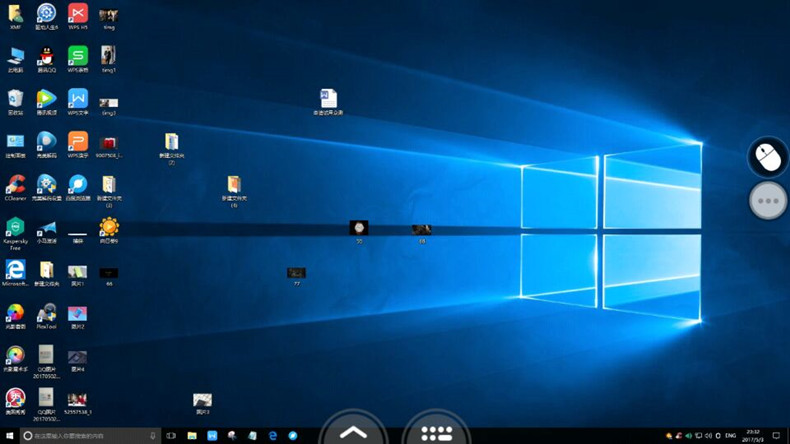Click the Windows Start button
The height and width of the screenshot is (444, 790).
click(8, 436)
